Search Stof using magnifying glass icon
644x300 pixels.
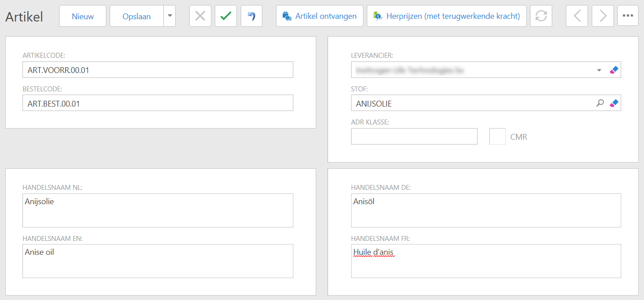point(600,103)
